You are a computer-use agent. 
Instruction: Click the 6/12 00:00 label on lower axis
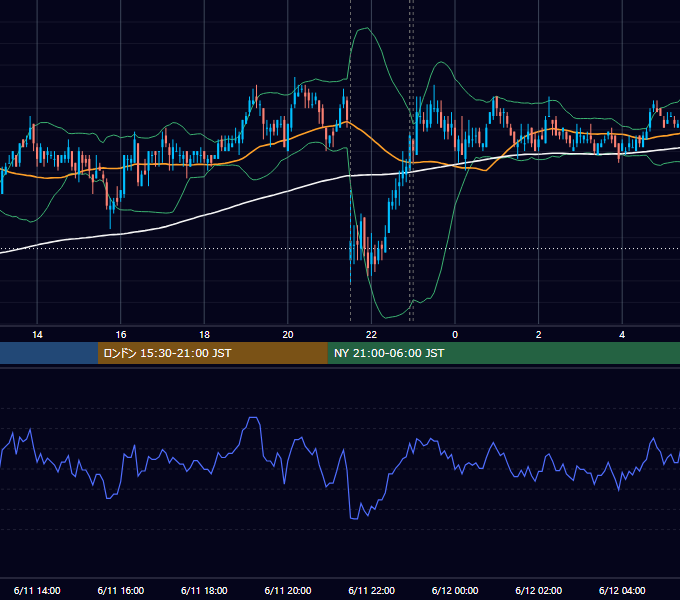coord(455,590)
